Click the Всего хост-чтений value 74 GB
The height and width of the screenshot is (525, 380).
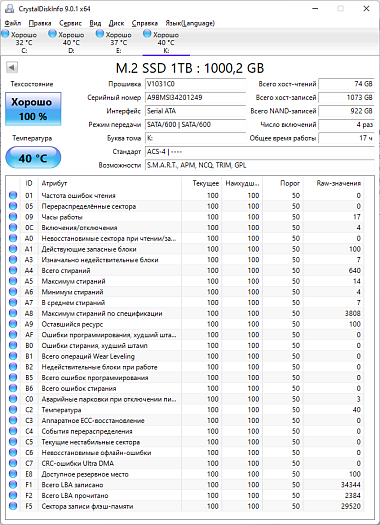(346, 84)
